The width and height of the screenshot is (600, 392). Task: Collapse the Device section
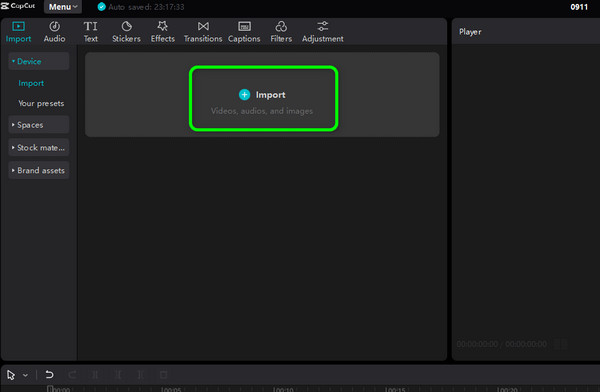click(x=39, y=61)
